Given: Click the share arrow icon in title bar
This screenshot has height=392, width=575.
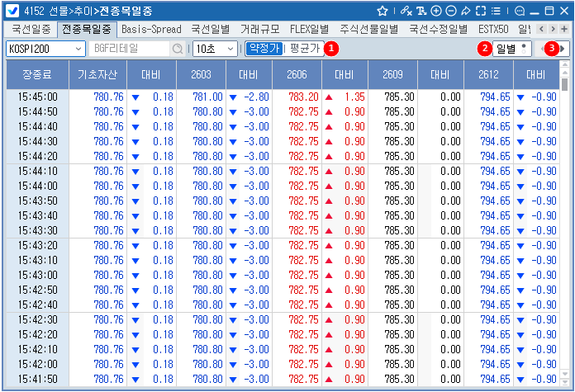Looking at the screenshot, I should (465, 12).
